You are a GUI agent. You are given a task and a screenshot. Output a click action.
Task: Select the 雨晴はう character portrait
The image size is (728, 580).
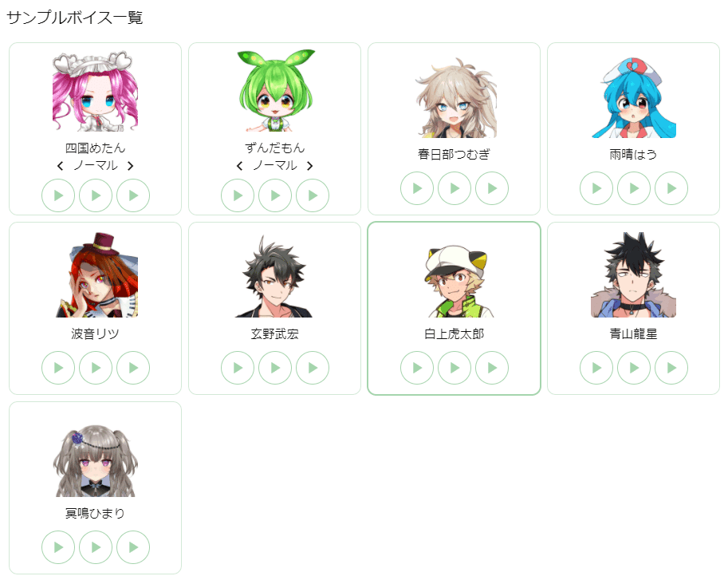tap(634, 97)
